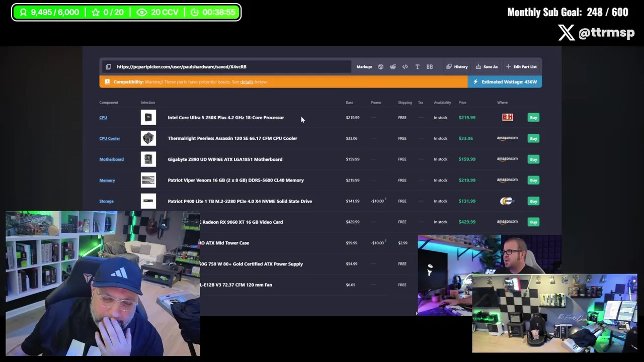Open part list History
This screenshot has width=644, height=362.
pos(457,67)
